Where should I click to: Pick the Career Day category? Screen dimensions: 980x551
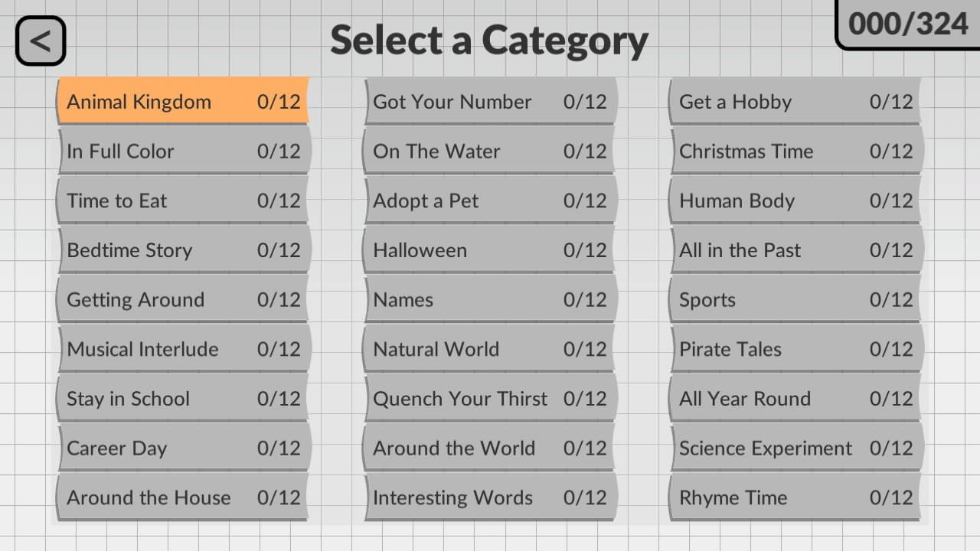click(x=183, y=448)
